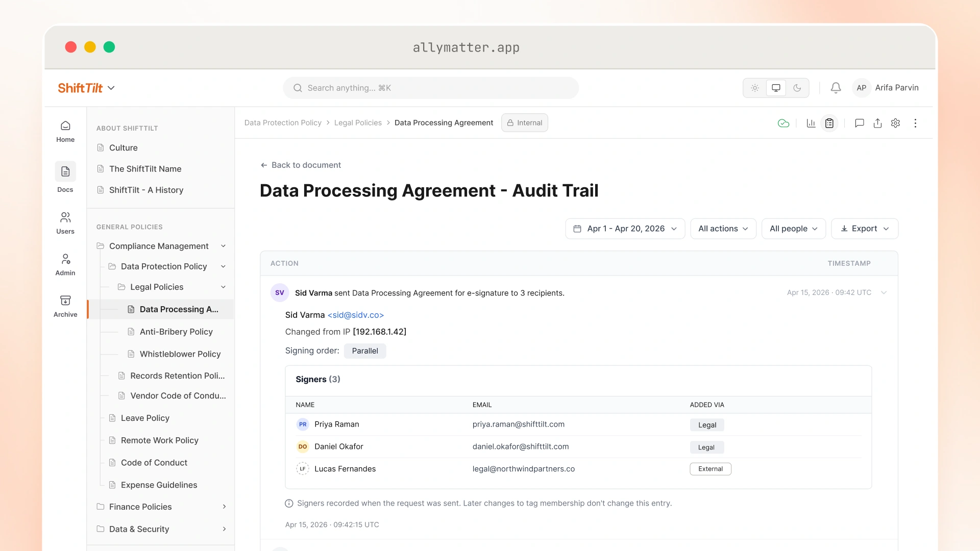Open the more options vertical dots menu
The image size is (980, 551).
915,123
